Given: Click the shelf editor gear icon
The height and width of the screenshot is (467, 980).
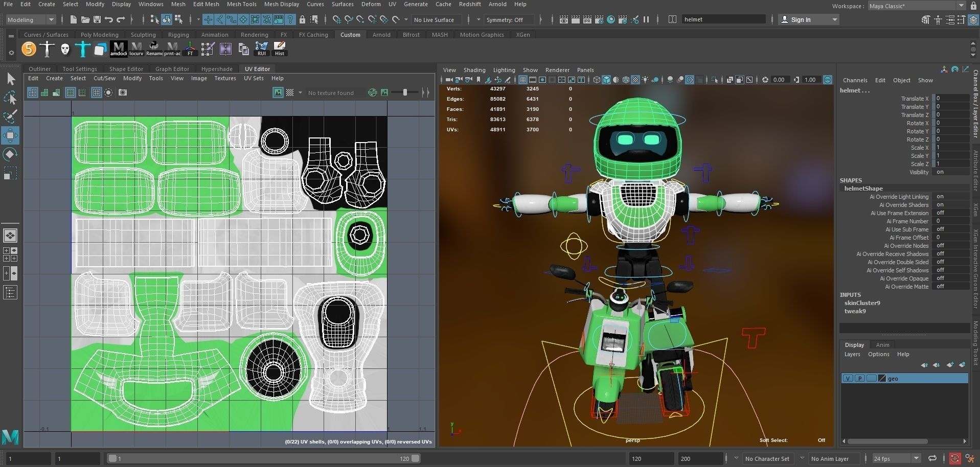Looking at the screenshot, I should (x=11, y=53).
